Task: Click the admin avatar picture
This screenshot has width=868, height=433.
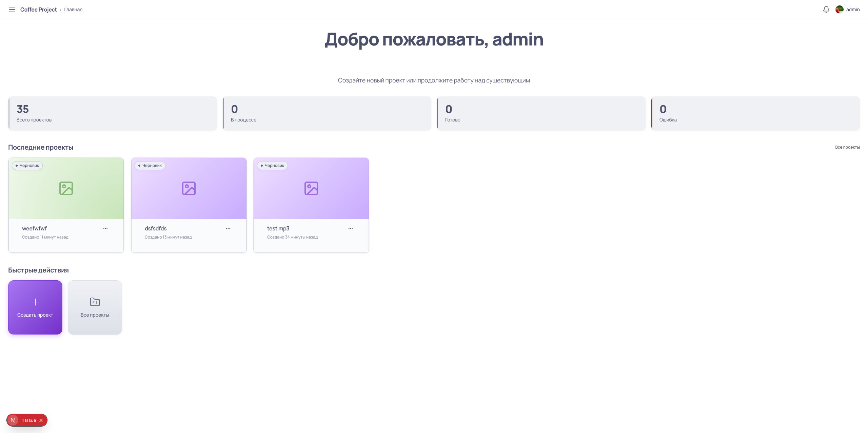Action: (x=839, y=10)
